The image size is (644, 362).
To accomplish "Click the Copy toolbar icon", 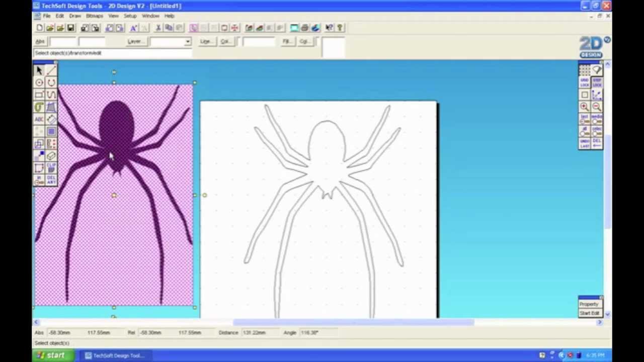I will 169,28.
